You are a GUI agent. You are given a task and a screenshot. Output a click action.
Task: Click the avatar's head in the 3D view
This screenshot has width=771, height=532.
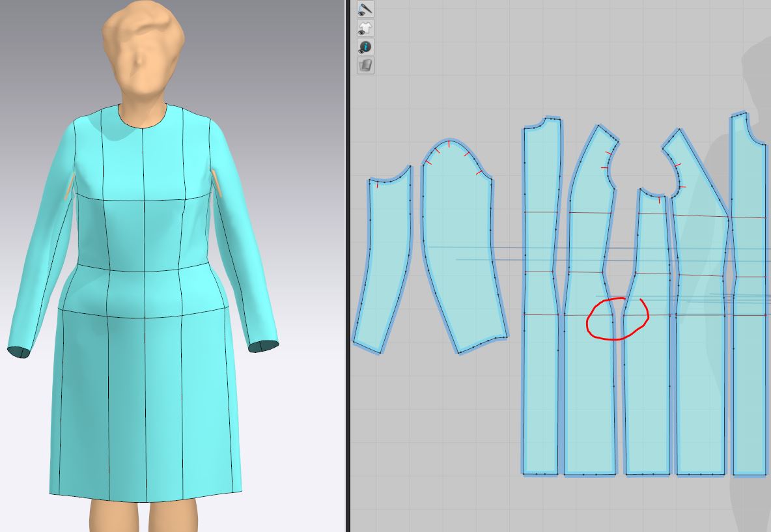tap(143, 49)
